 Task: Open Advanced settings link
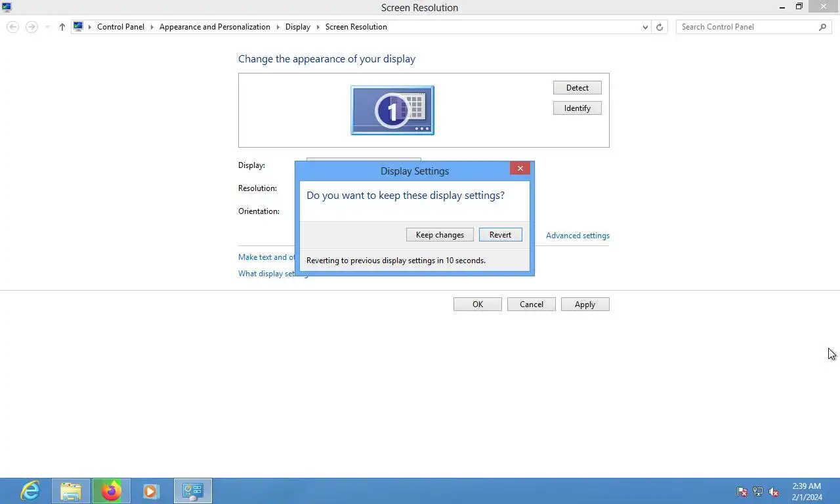pos(577,236)
